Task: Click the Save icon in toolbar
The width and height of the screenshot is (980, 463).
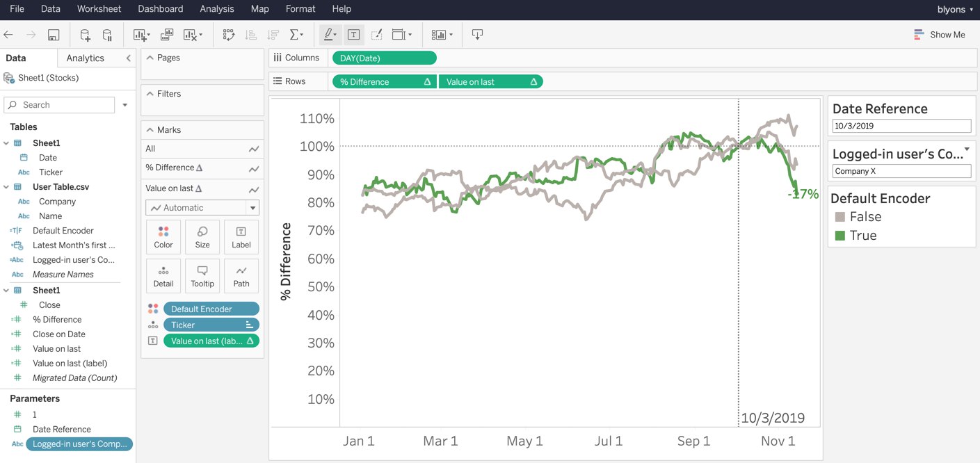Action: (54, 35)
